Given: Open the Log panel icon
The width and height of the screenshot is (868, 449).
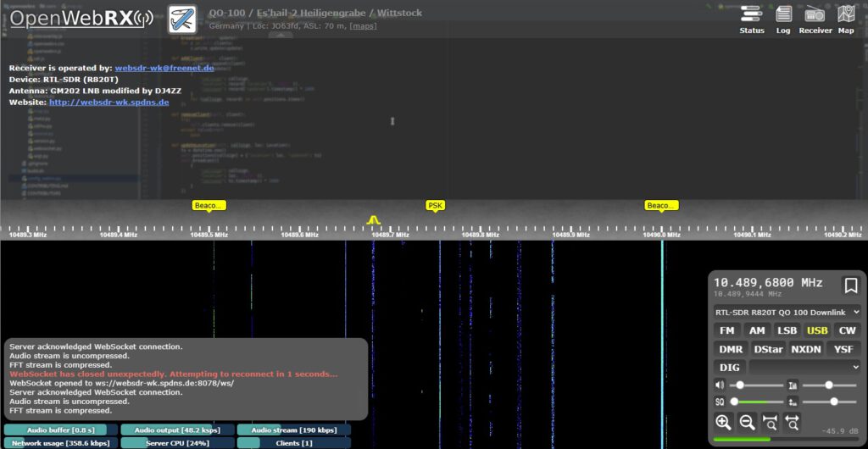Looking at the screenshot, I should pos(783,19).
